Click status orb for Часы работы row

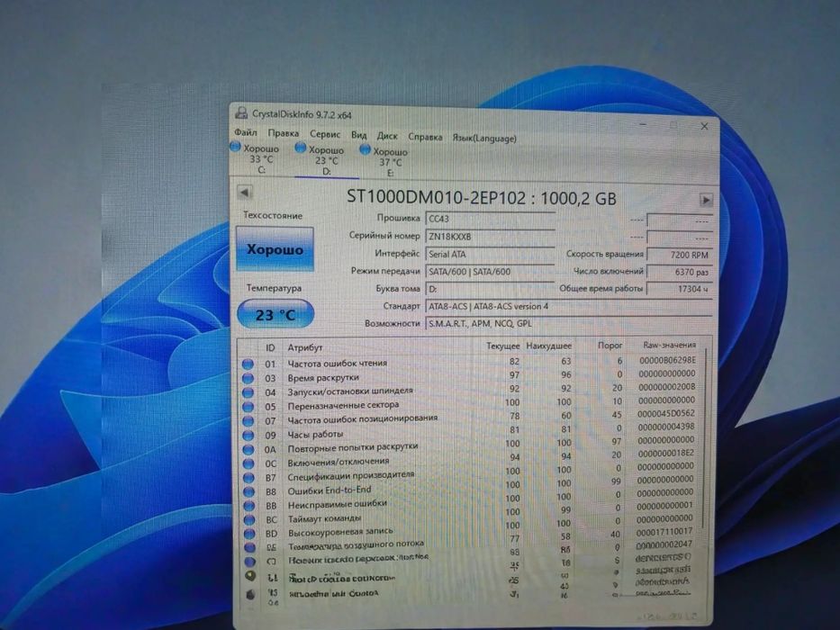click(x=248, y=435)
